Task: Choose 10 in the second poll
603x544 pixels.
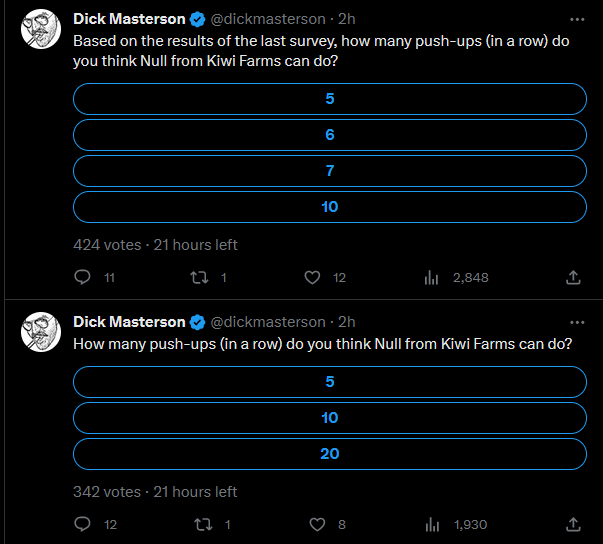Action: (330, 418)
